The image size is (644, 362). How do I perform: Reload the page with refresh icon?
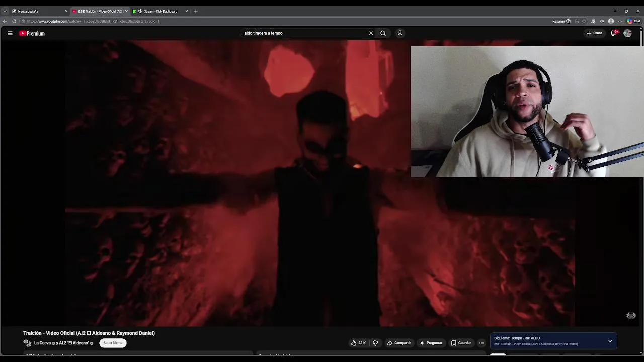click(x=14, y=21)
